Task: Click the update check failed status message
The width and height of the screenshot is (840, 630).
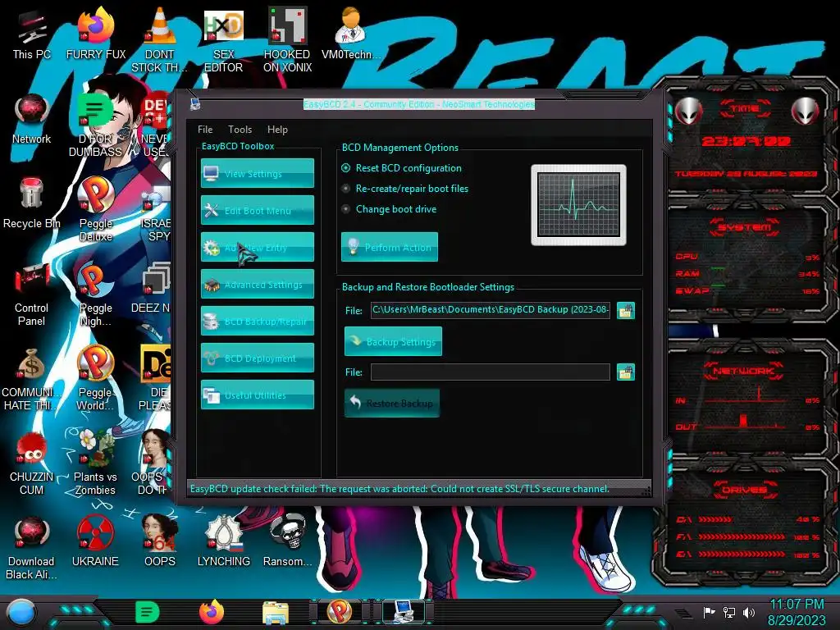Action: coord(399,489)
